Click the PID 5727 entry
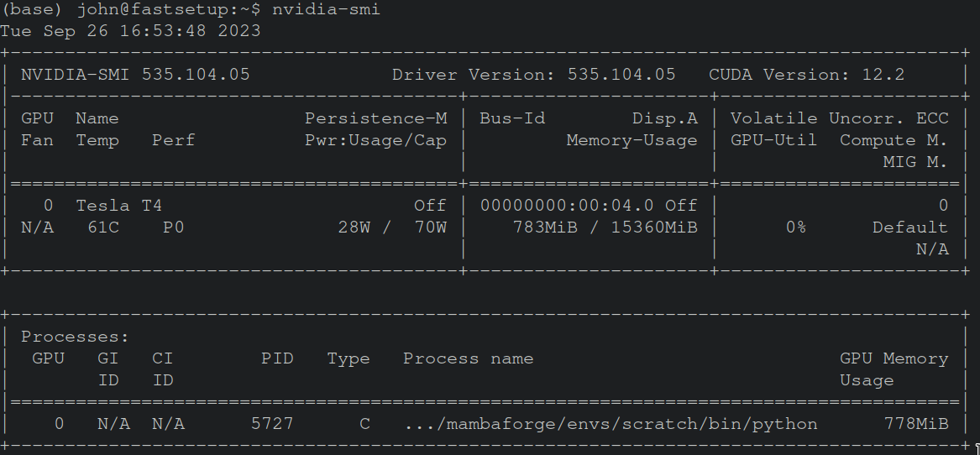 coord(272,424)
